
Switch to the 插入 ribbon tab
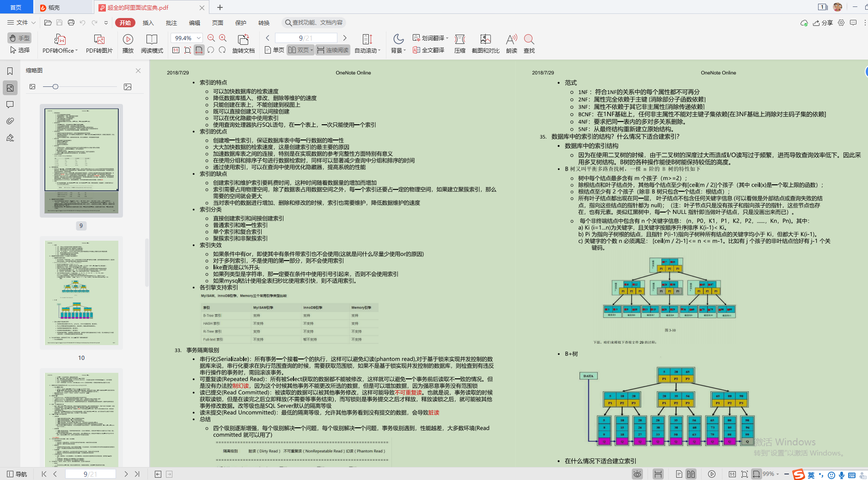point(148,23)
